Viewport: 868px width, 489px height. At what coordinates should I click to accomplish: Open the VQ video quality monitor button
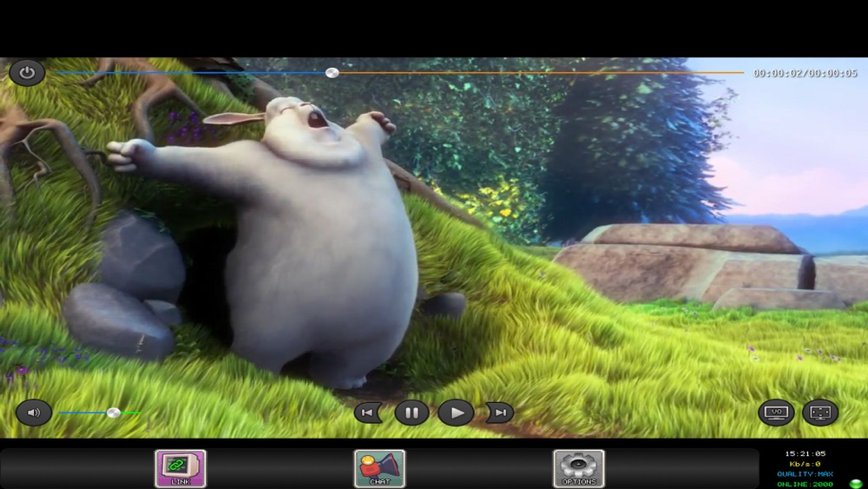coord(776,413)
